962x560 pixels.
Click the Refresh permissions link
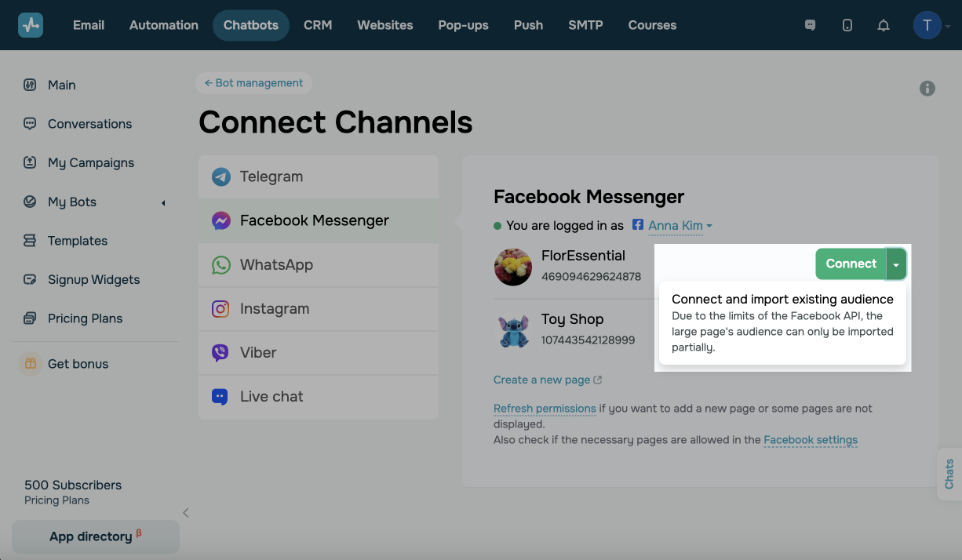(x=545, y=409)
